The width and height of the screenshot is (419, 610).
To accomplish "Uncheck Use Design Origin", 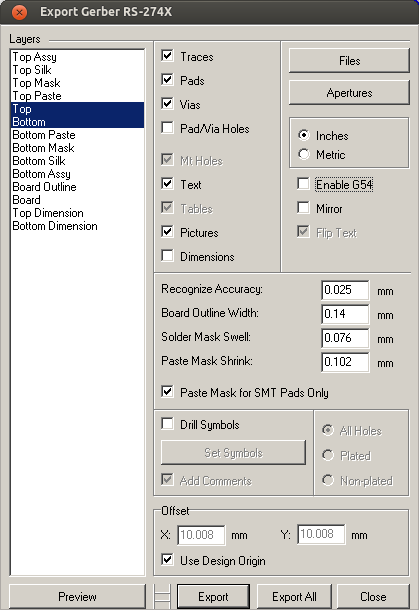I will pyautogui.click(x=167, y=560).
